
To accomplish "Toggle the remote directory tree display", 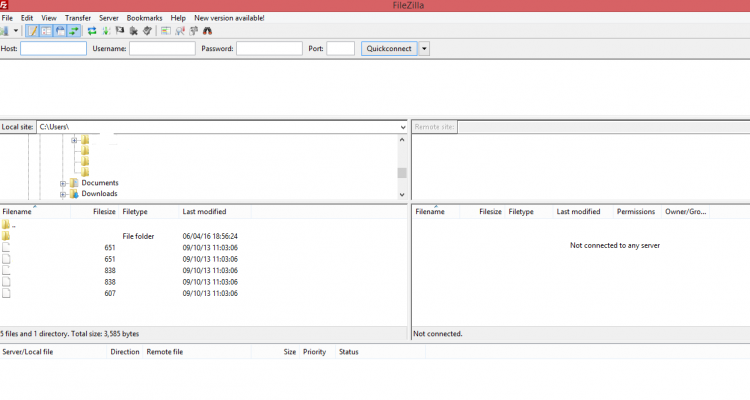I will [x=60, y=31].
